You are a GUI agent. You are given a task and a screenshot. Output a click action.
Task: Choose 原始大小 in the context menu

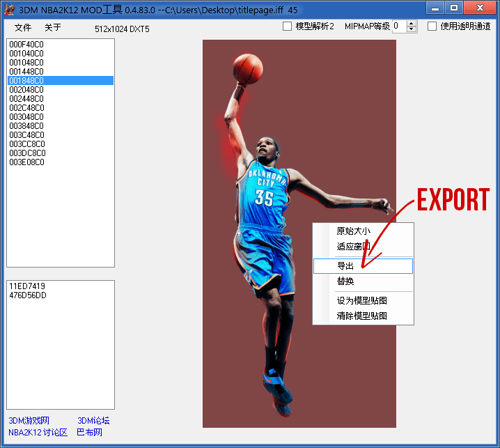click(363, 231)
